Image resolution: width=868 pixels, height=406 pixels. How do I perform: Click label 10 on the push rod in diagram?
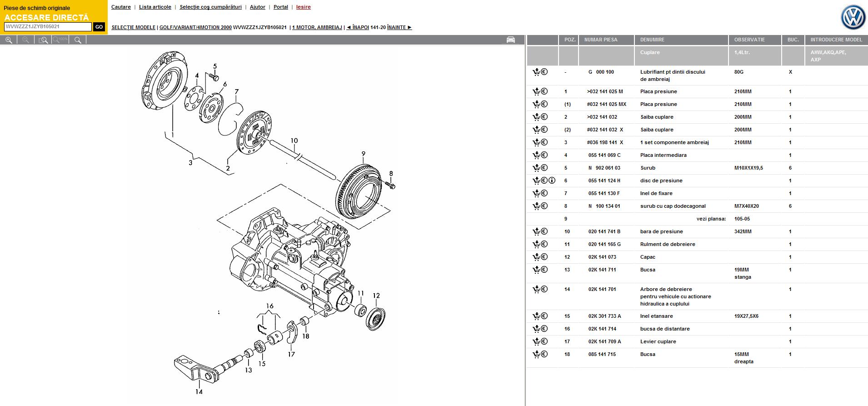pyautogui.click(x=294, y=140)
